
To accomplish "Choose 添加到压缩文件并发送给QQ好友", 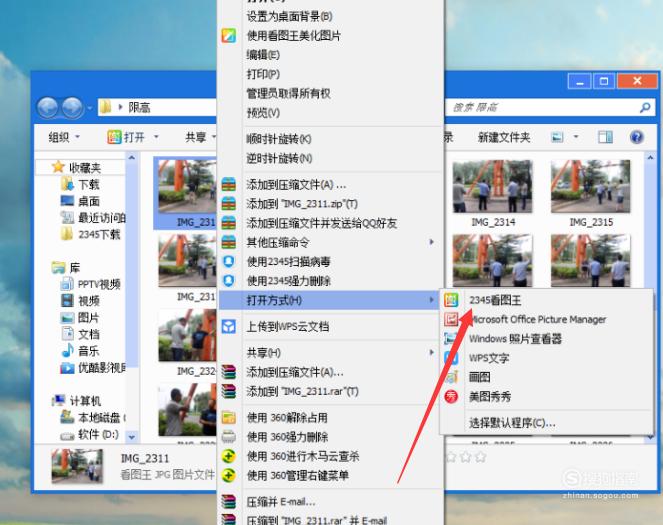I will tap(322, 223).
